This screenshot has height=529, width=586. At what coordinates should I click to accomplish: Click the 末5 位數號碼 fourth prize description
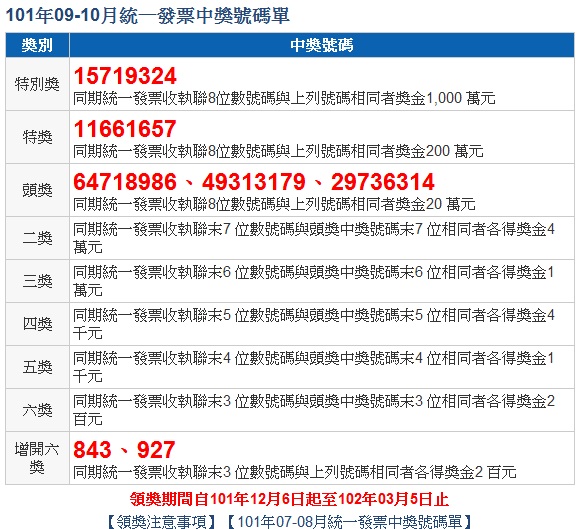tap(314, 324)
